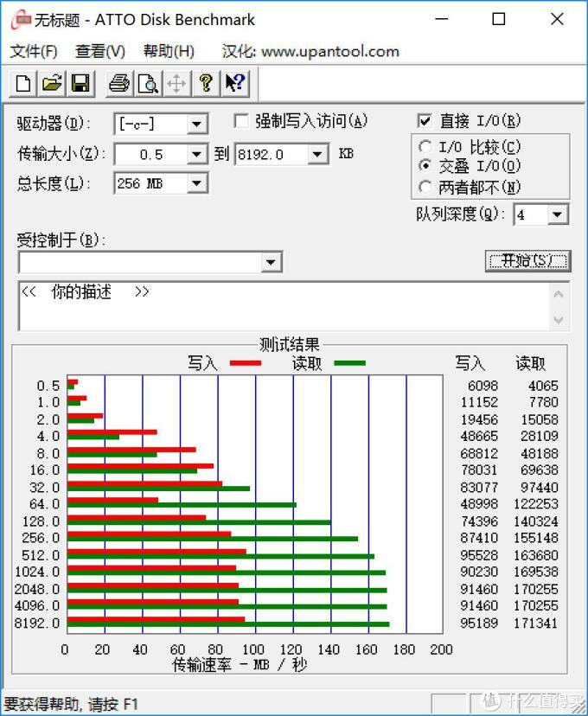The width and height of the screenshot is (588, 716).
Task: Click the red 写入 legend swatch
Action: click(x=246, y=363)
